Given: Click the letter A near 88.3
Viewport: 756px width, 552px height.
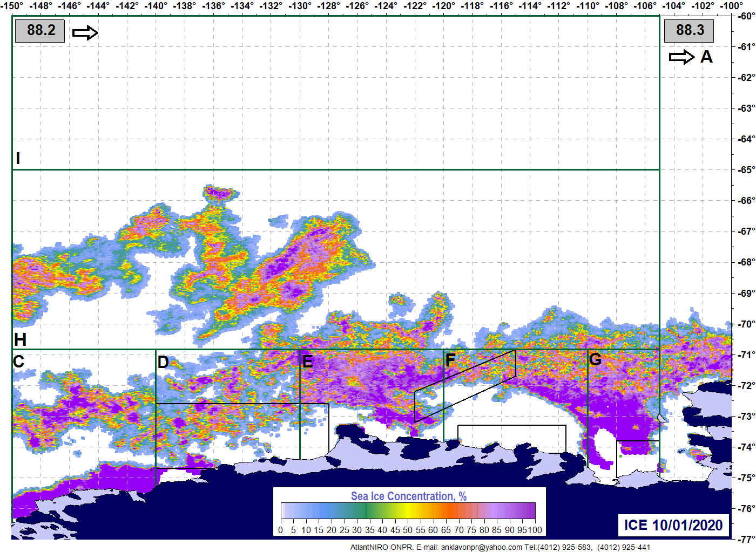Looking at the screenshot, I should coord(706,57).
